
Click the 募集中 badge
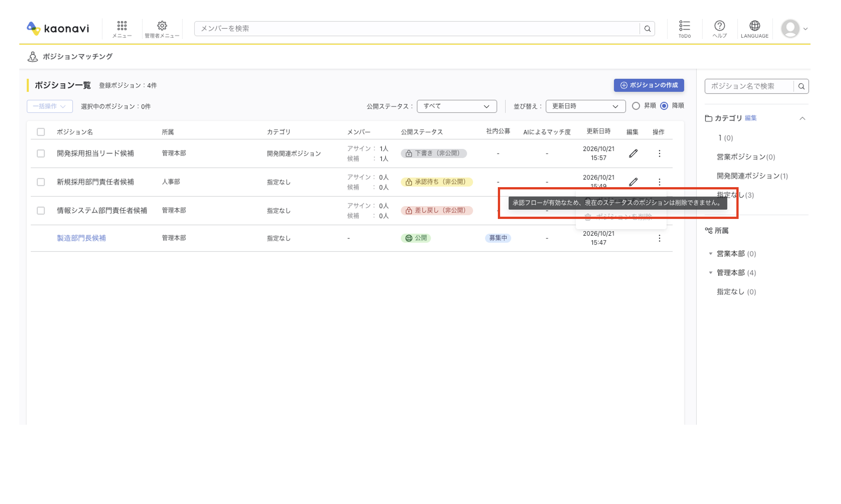(x=498, y=238)
